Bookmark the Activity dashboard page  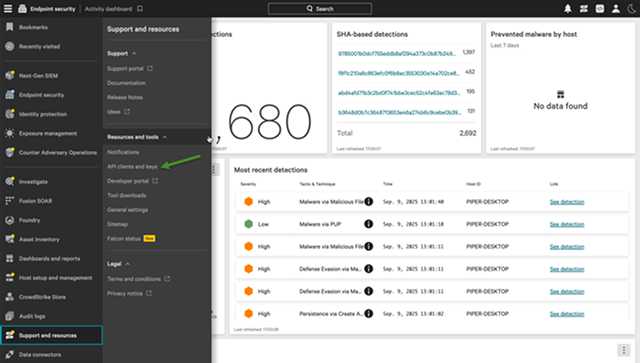click(140, 9)
